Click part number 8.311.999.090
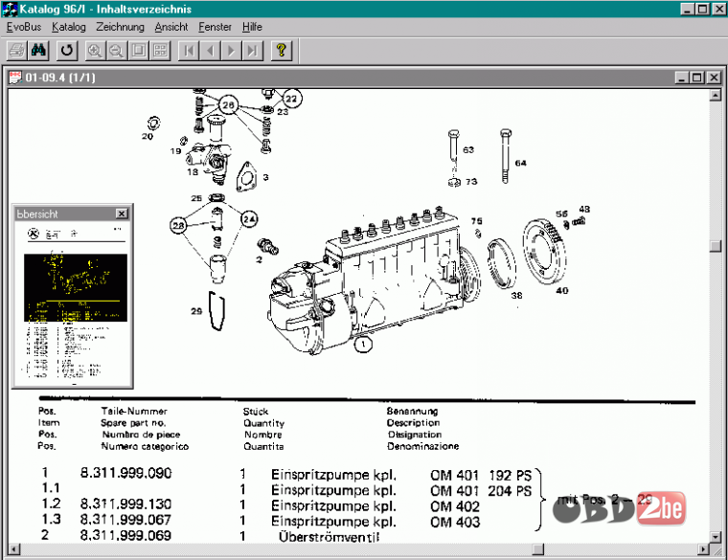Screen dimensions: 728x560 coord(125,473)
